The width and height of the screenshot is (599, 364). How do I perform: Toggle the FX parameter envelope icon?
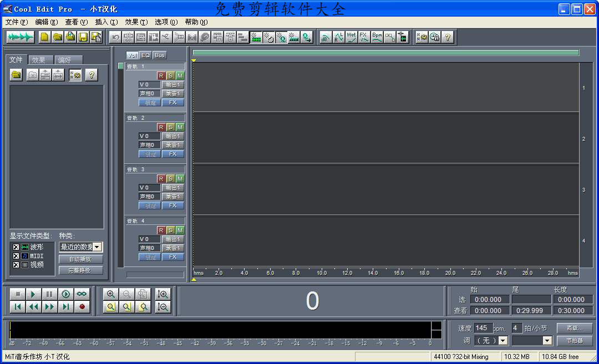coord(364,37)
